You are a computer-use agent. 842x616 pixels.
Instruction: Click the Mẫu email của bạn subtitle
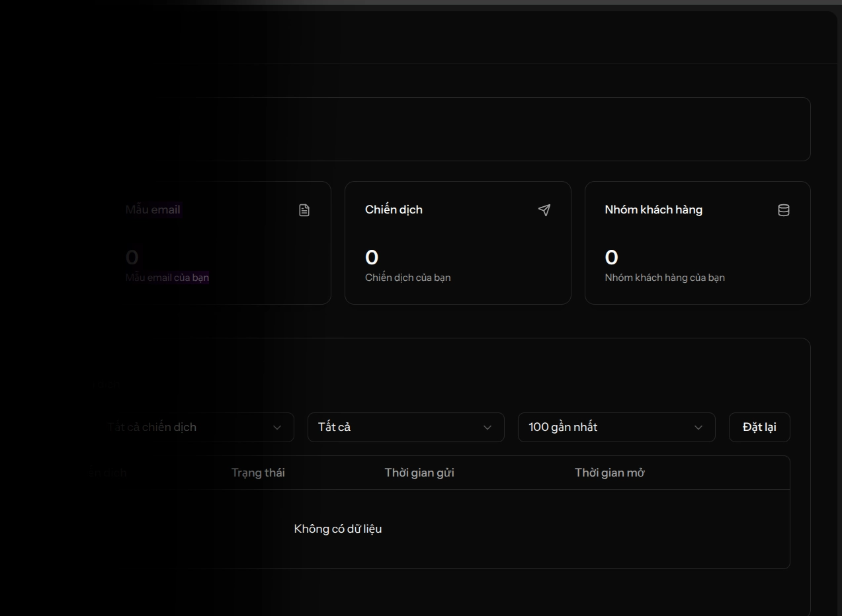[167, 278]
